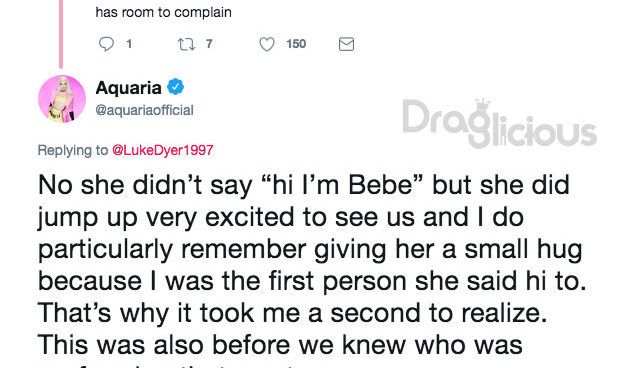The width and height of the screenshot is (636, 368).
Task: Open the Aquaria display name profile
Action: point(129,88)
